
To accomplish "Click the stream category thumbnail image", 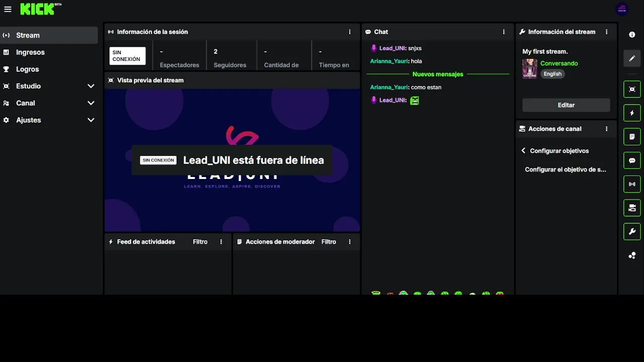I will point(530,68).
